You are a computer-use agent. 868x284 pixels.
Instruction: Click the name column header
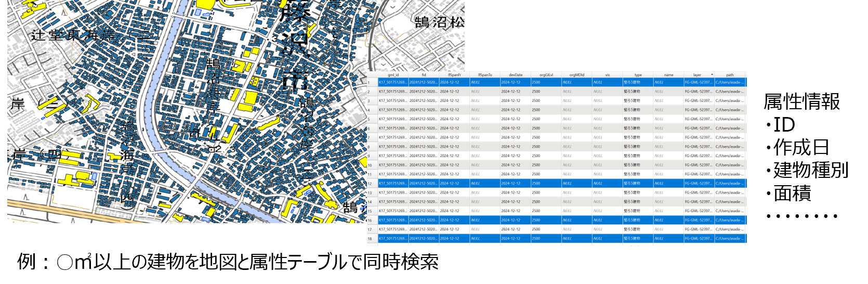pyautogui.click(x=668, y=75)
